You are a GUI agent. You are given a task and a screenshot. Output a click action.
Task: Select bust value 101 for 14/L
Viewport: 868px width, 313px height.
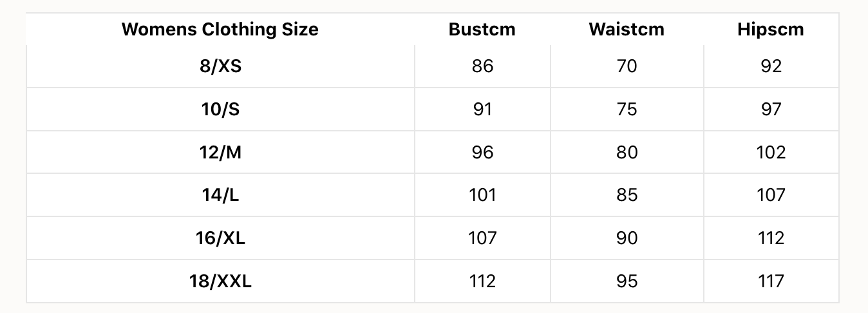(x=482, y=195)
